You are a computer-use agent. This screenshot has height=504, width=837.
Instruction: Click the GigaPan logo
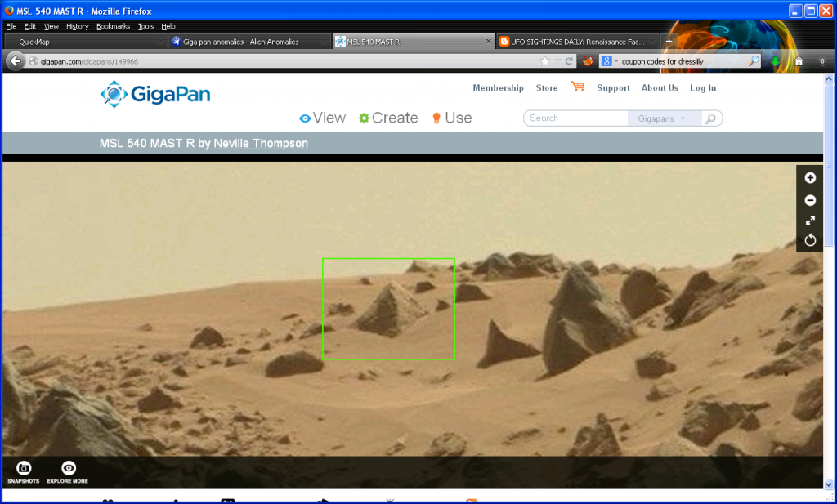point(155,95)
